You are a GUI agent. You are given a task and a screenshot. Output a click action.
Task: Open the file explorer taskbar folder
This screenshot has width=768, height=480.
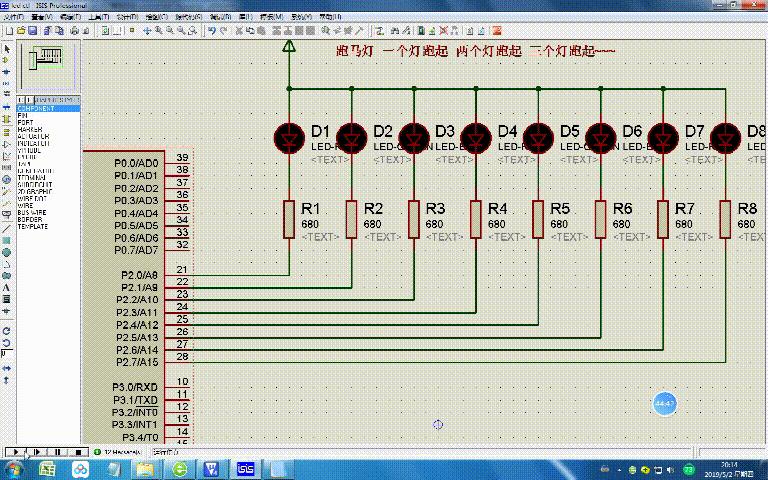pyautogui.click(x=145, y=470)
